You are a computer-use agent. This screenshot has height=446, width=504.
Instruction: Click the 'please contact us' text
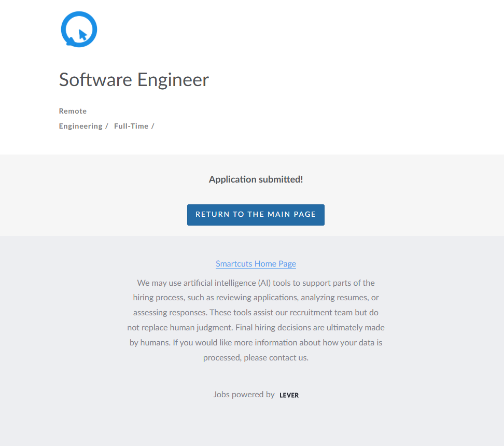tap(276, 357)
